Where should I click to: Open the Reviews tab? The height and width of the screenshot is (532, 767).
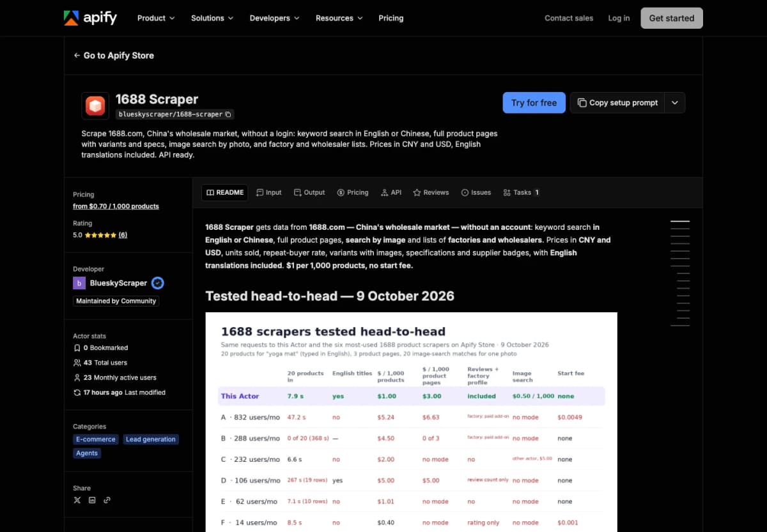point(431,192)
